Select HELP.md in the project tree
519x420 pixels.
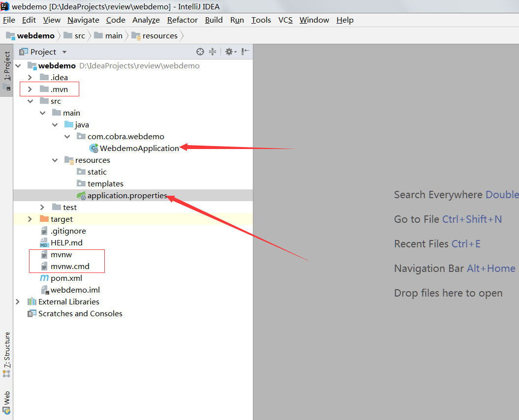click(x=66, y=243)
